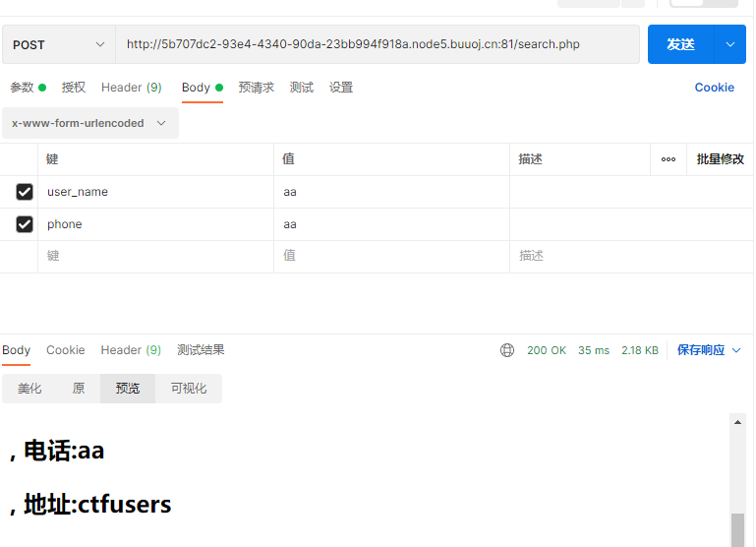Open the 测试结果 response tab
This screenshot has width=756, height=547.
pyautogui.click(x=201, y=350)
